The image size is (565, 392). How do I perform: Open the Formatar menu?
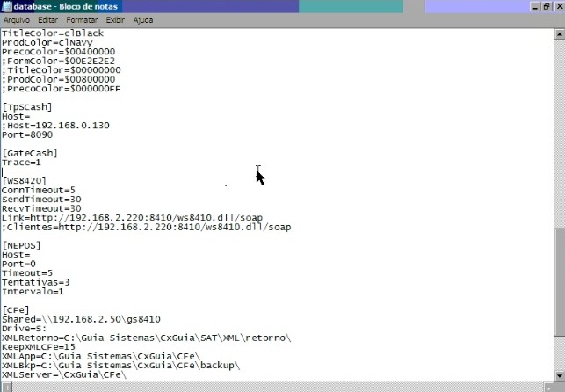(81, 19)
